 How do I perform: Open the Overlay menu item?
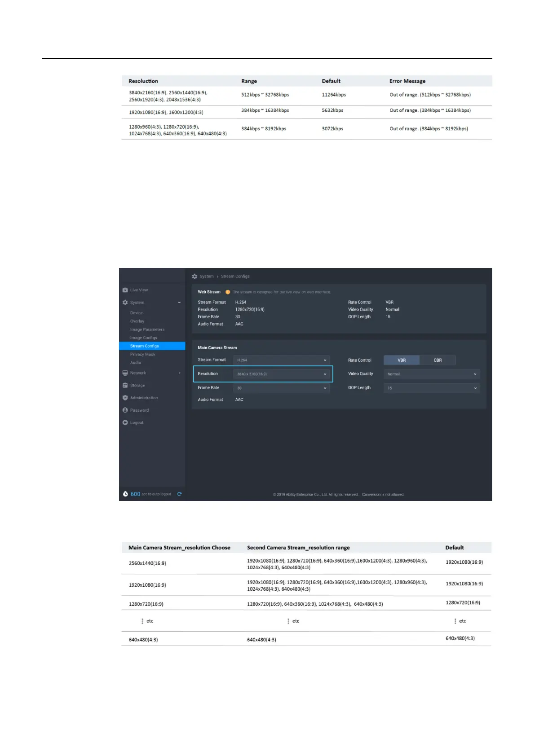click(137, 321)
